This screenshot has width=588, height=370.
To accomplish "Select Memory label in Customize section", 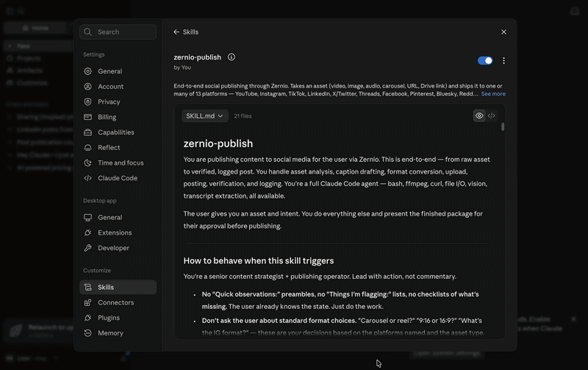I will click(111, 332).
